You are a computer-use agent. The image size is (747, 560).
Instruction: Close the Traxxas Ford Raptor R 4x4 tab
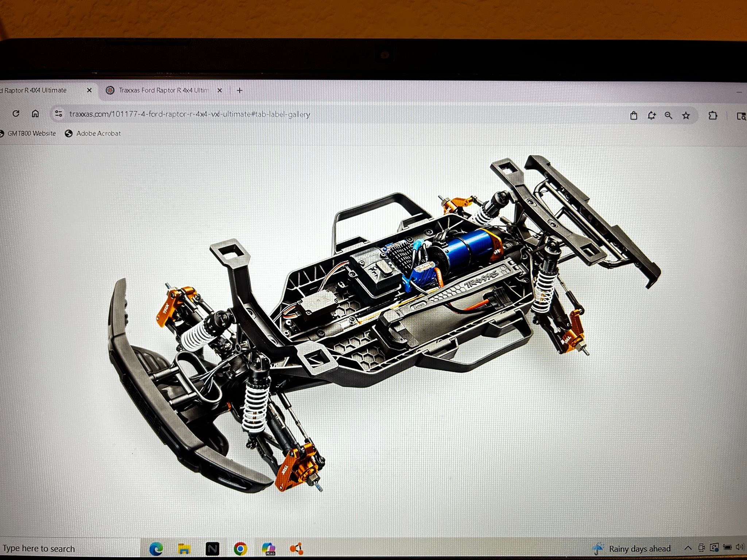coord(220,90)
